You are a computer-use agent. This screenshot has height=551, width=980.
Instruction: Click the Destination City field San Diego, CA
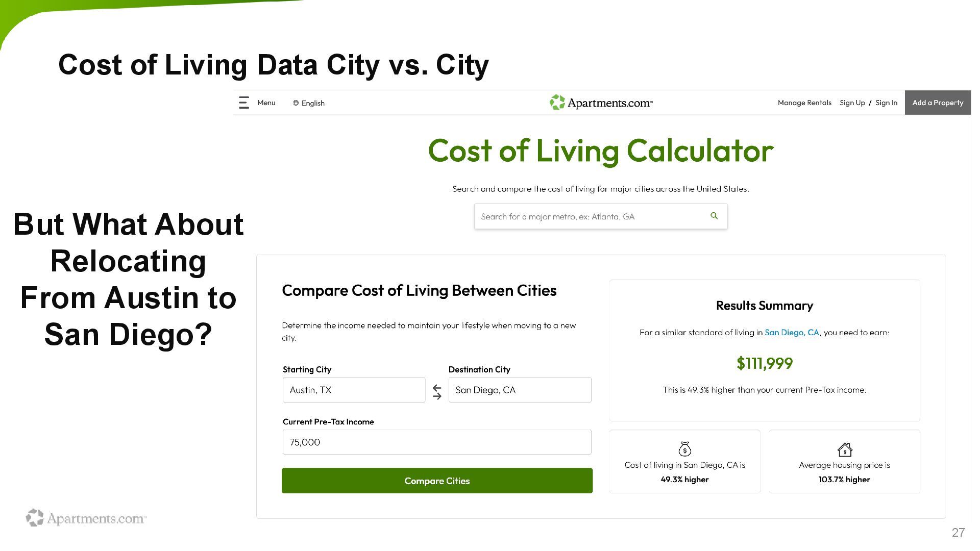click(520, 390)
